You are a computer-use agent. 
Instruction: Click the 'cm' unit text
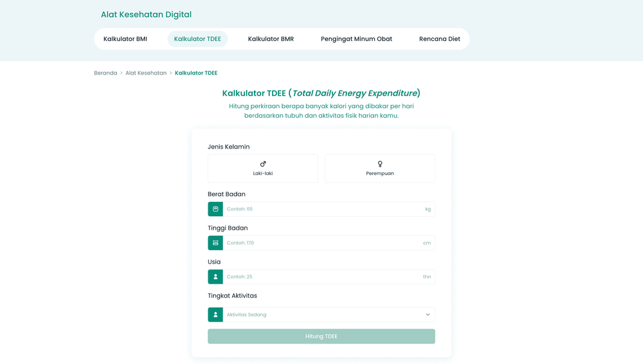pos(427,243)
